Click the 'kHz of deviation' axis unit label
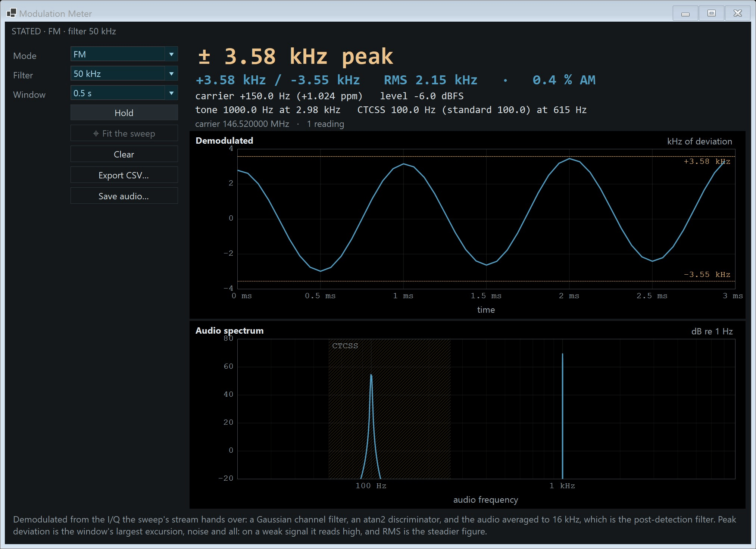 (x=700, y=141)
